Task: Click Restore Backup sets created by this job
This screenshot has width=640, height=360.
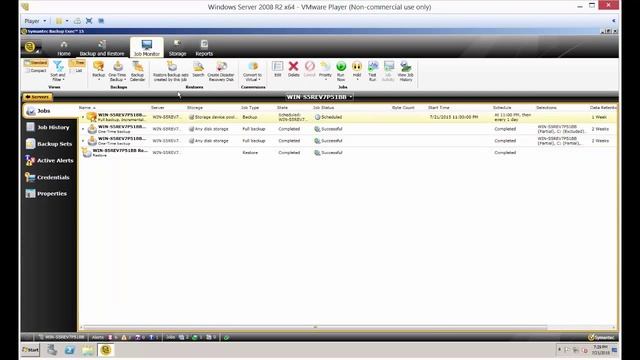Action: click(x=171, y=71)
